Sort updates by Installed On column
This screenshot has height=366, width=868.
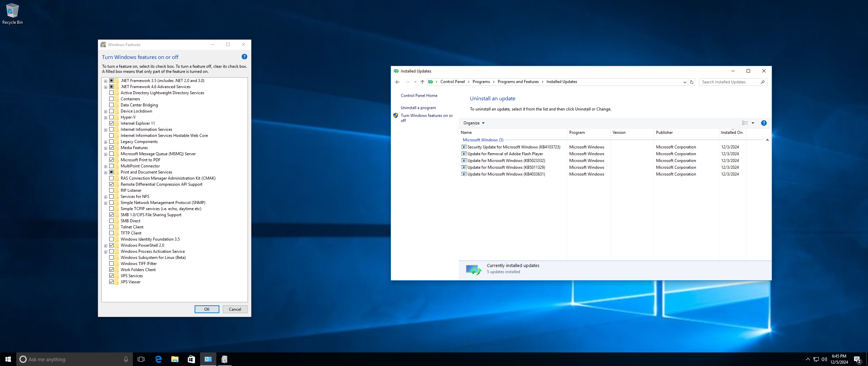click(x=732, y=133)
